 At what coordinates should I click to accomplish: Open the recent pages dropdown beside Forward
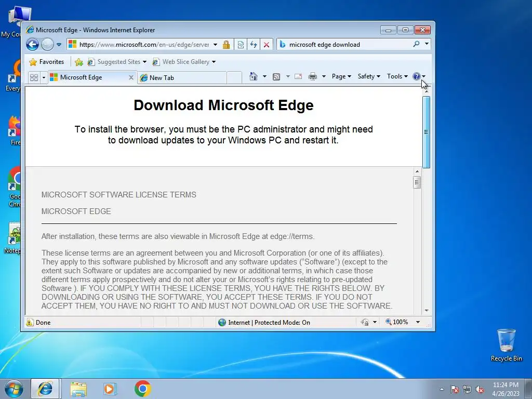[x=59, y=45]
